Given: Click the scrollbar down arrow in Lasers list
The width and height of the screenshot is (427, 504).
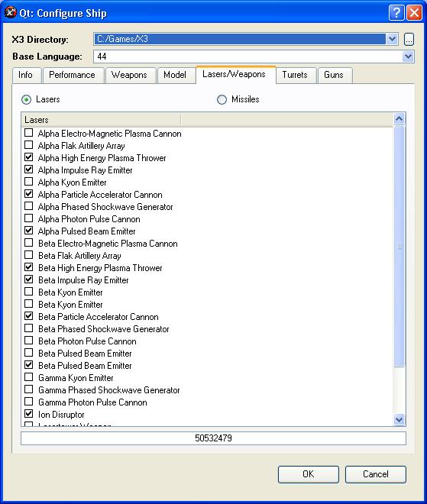Looking at the screenshot, I should [x=399, y=419].
